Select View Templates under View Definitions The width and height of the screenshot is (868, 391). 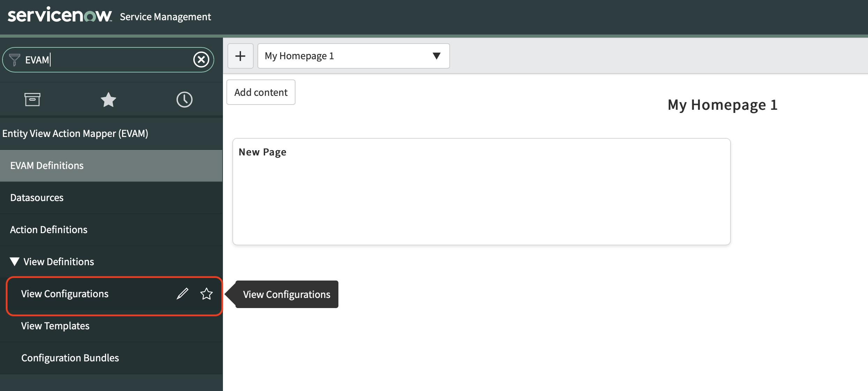(55, 326)
